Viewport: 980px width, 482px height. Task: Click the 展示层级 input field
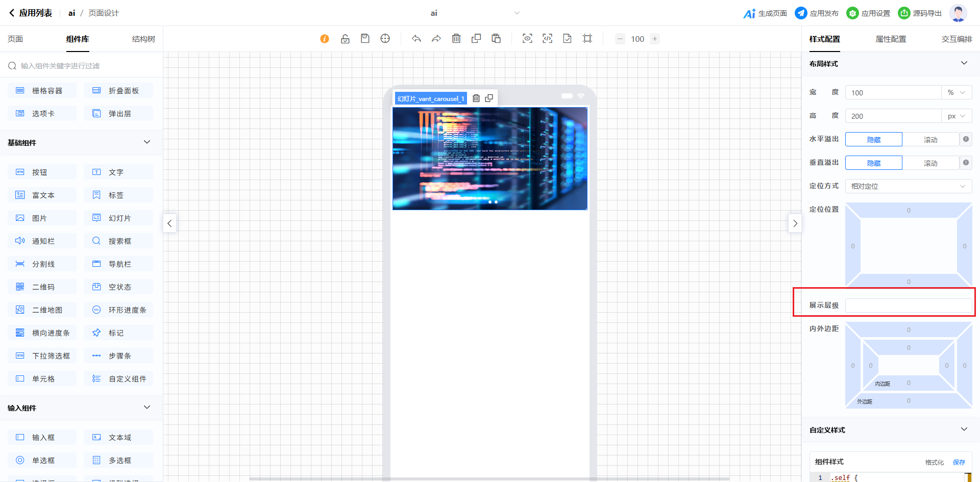click(908, 306)
